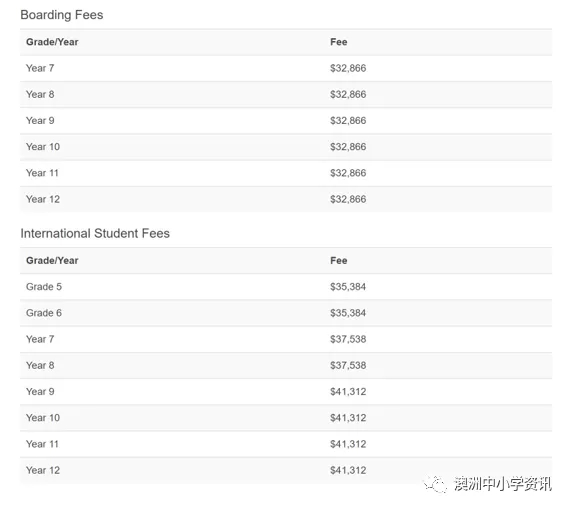Select the international Year 8 row label
This screenshot has height=509, width=569.
[x=40, y=365]
